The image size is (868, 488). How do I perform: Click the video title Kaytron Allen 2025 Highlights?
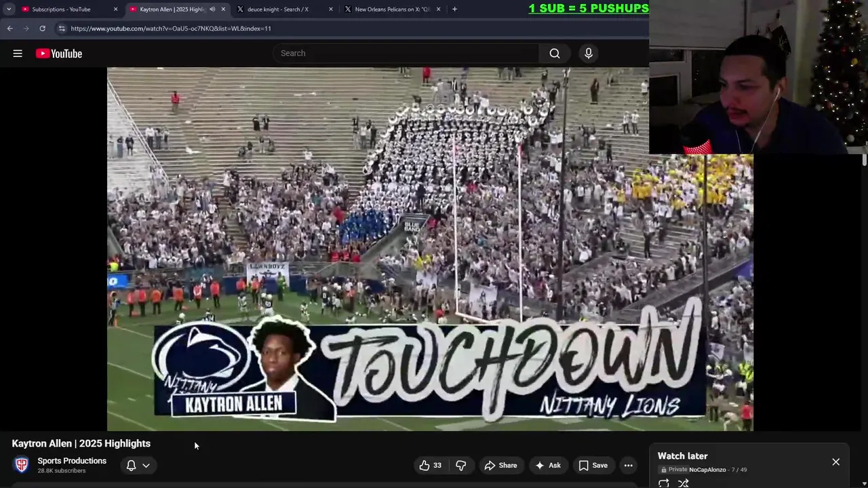(x=81, y=443)
